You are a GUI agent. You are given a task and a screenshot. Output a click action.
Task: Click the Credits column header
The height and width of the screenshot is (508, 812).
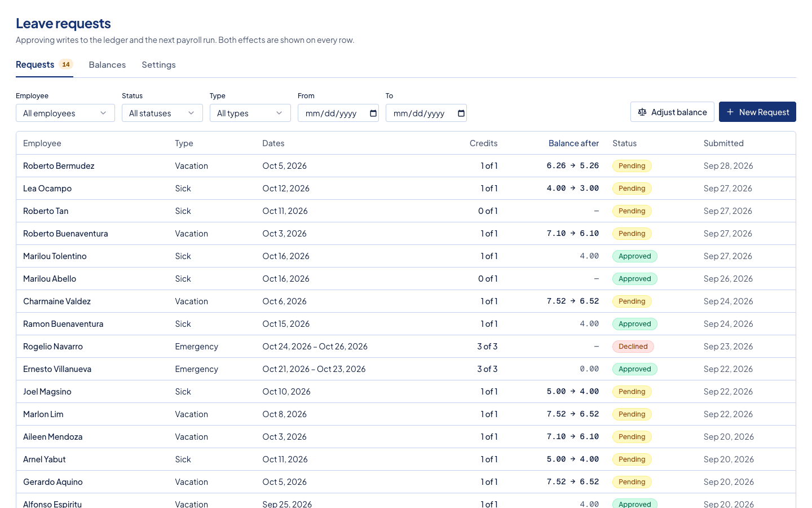[x=484, y=143]
